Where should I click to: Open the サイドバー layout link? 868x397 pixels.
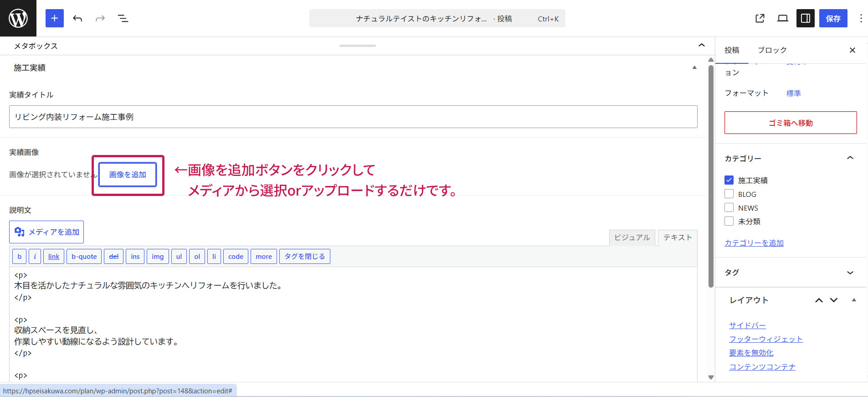pyautogui.click(x=747, y=325)
